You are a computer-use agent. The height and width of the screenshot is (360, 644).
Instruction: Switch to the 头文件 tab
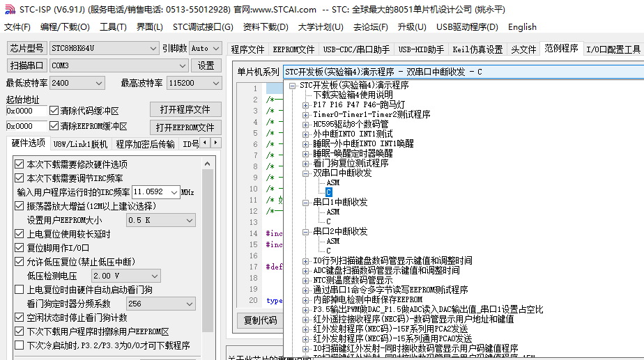pos(523,49)
